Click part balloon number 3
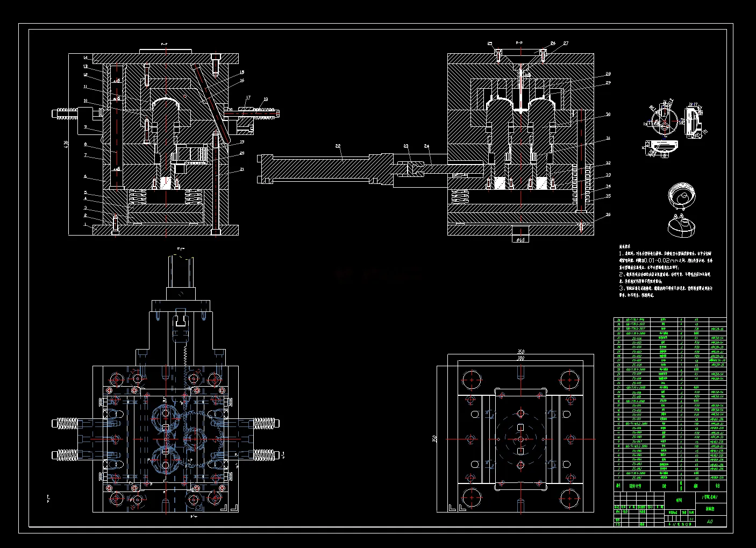The width and height of the screenshot is (756, 548). [x=85, y=208]
